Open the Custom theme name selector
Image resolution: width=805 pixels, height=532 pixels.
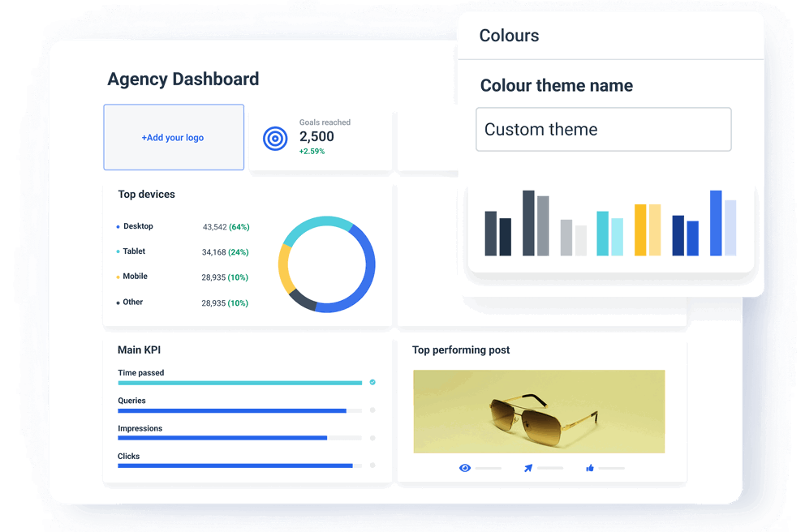click(604, 129)
